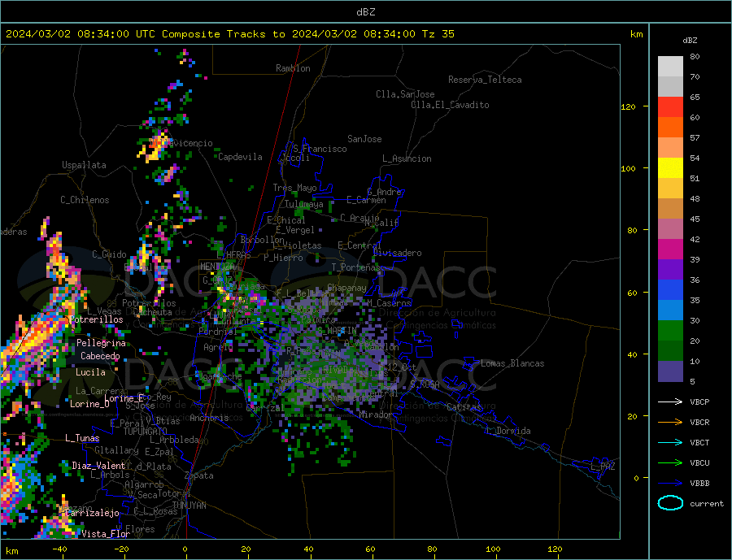Click the S_Francisco place label
The image size is (732, 560).
click(x=320, y=149)
